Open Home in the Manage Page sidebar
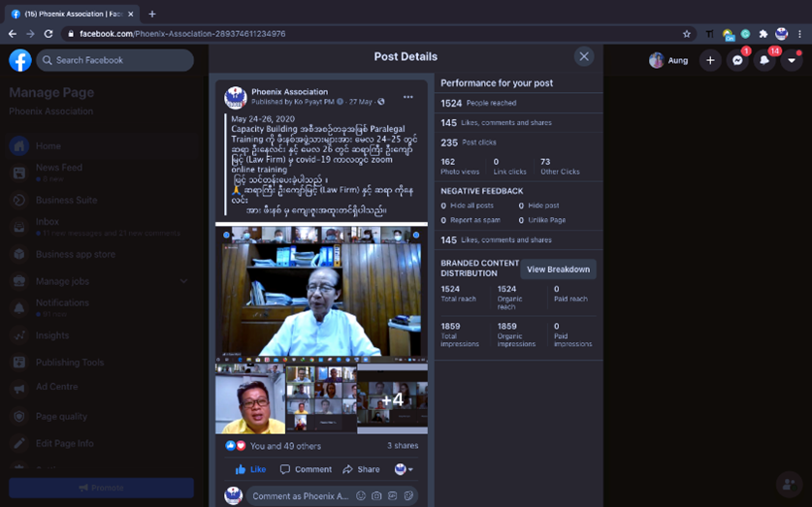 (x=101, y=145)
